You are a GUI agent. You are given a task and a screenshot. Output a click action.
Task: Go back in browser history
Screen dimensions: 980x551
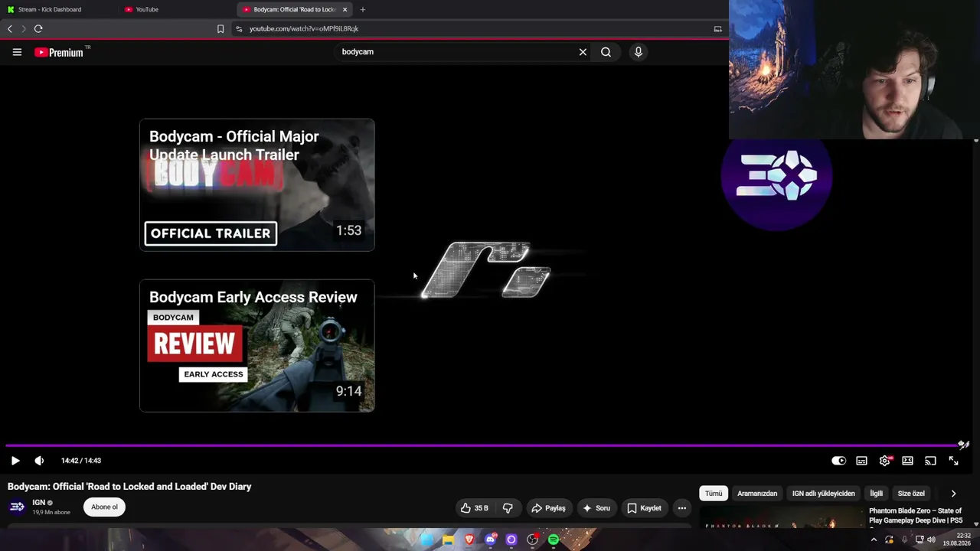[x=10, y=29]
